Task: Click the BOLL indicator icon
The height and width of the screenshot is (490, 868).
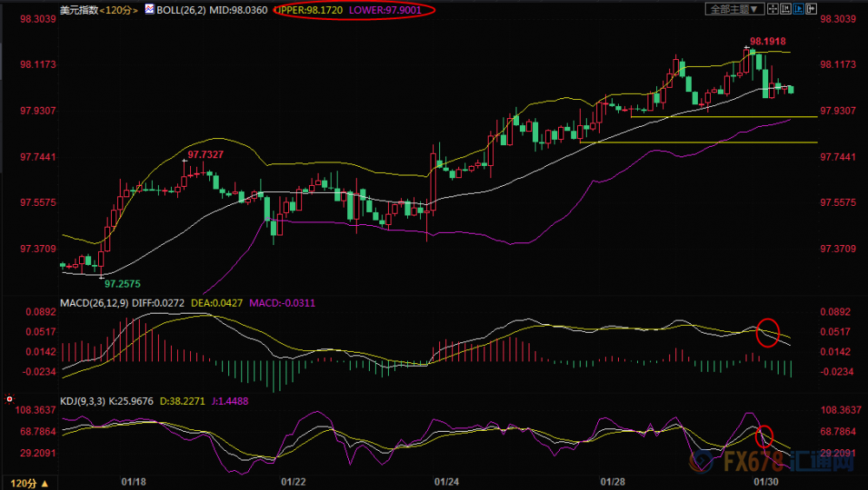Action: point(149,9)
